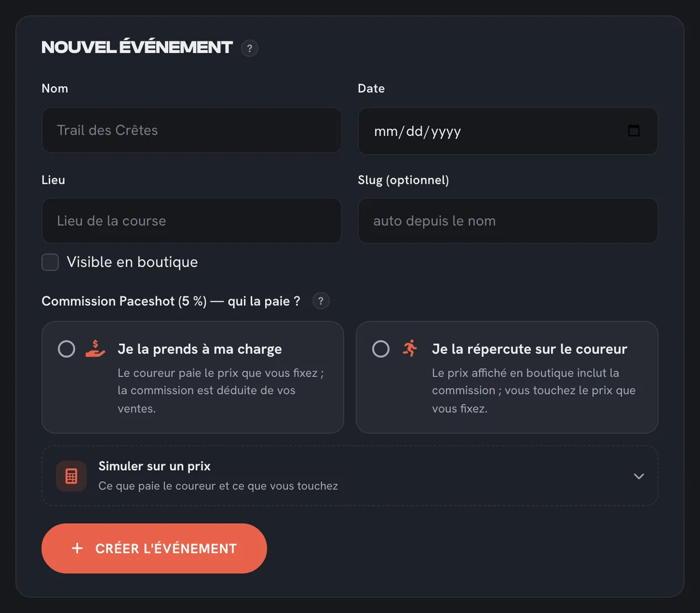Enable the Visible en boutique checkbox
The image size is (700, 613).
point(50,262)
